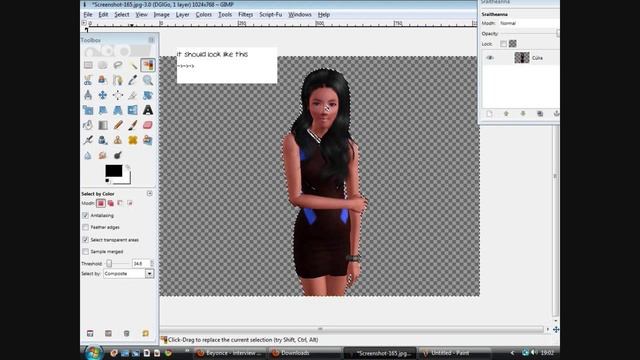Open the layer Mode Normal dropdown
This screenshot has width=640, height=360.
point(529,23)
